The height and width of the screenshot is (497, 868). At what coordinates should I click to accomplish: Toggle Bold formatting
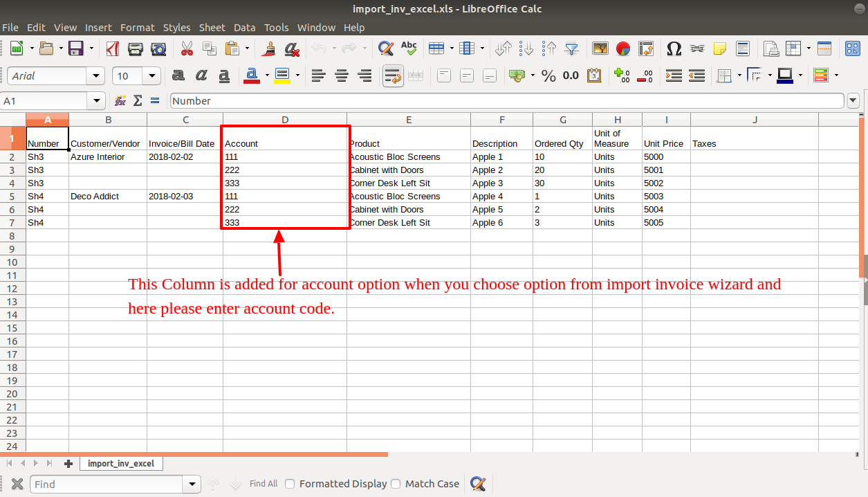178,75
